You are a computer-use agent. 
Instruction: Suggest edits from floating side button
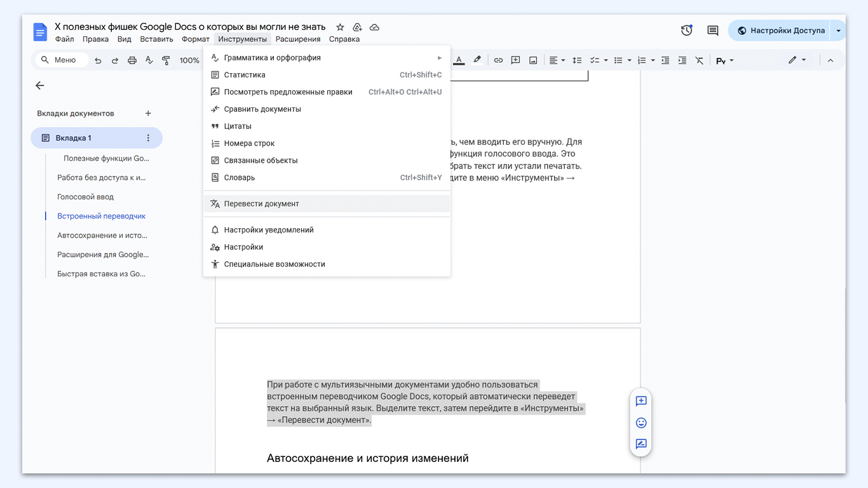click(641, 444)
